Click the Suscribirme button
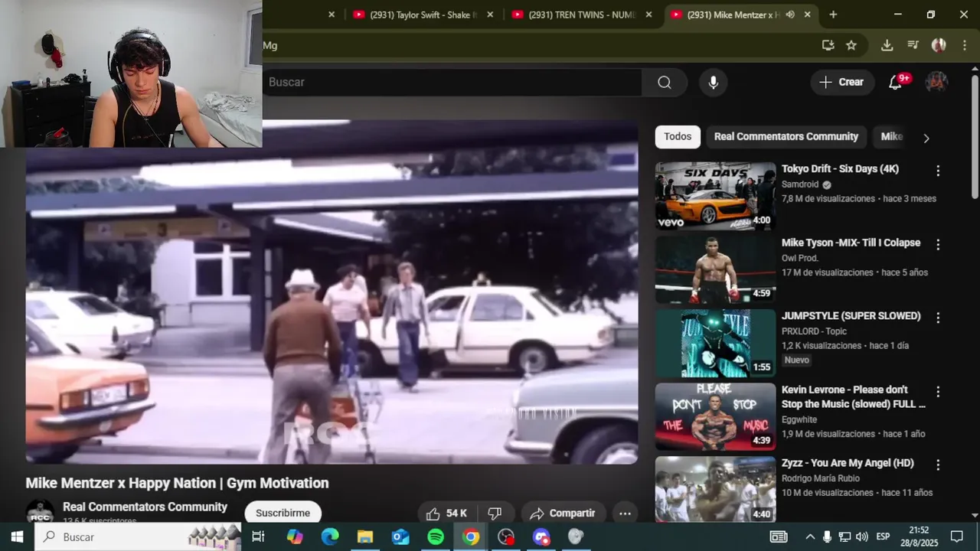980x551 pixels. point(283,513)
